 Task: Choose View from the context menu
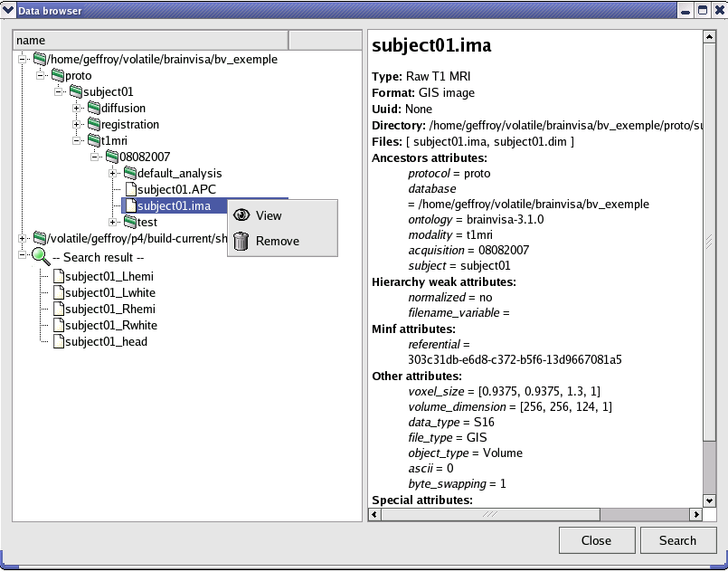coord(268,214)
